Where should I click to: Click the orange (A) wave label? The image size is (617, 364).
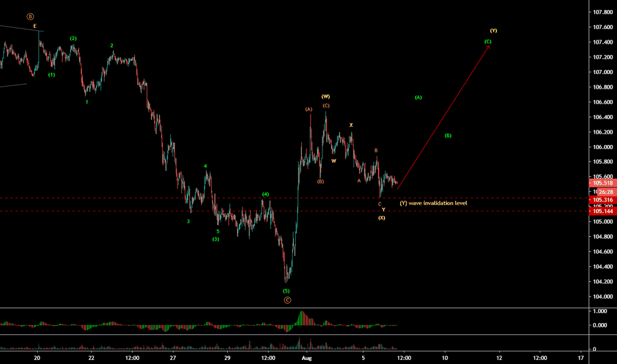point(309,109)
